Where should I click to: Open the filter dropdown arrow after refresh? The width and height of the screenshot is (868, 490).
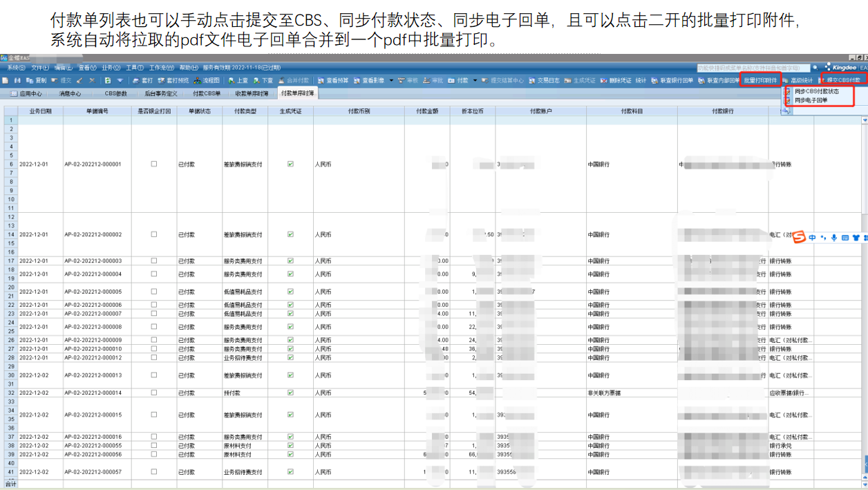point(120,80)
